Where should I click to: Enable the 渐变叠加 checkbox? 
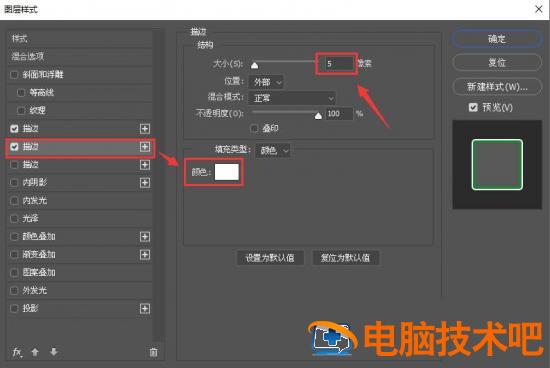(14, 254)
